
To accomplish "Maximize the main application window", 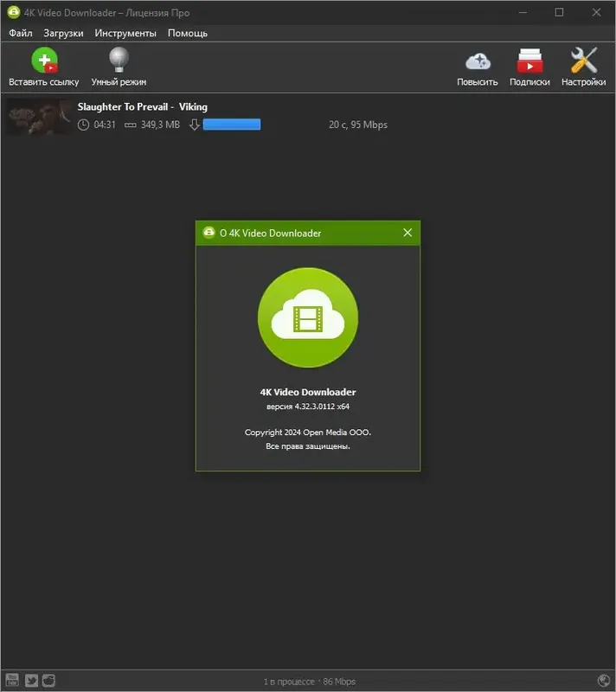I will point(559,12).
